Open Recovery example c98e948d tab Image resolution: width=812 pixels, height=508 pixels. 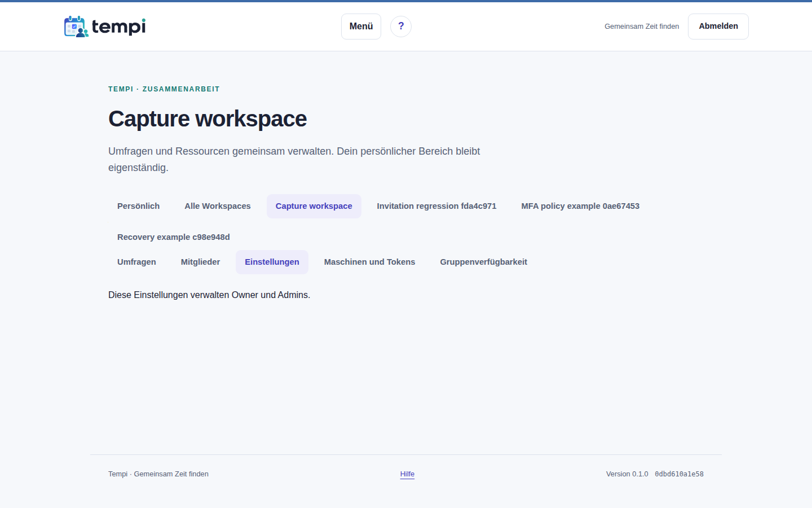pos(174,237)
